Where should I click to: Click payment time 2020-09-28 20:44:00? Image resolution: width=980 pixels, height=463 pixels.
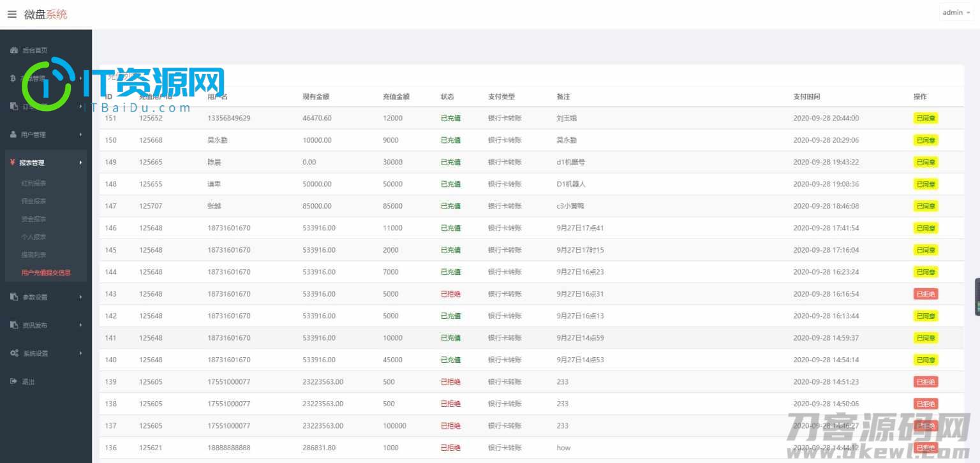pyautogui.click(x=826, y=118)
